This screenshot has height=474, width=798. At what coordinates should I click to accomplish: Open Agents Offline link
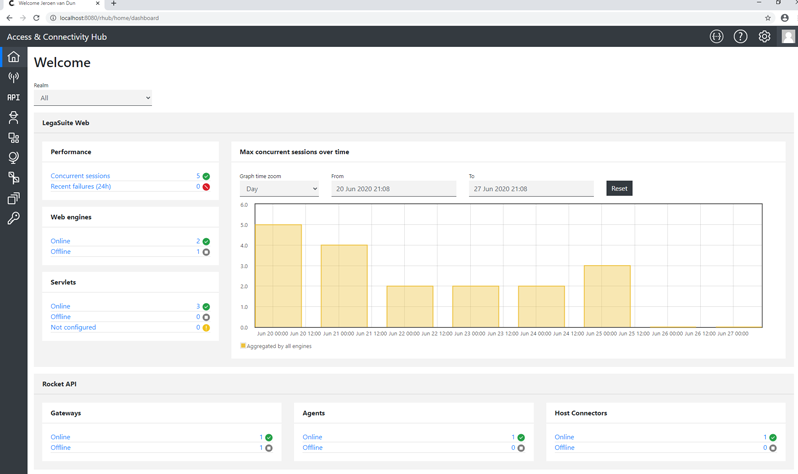pyautogui.click(x=312, y=448)
